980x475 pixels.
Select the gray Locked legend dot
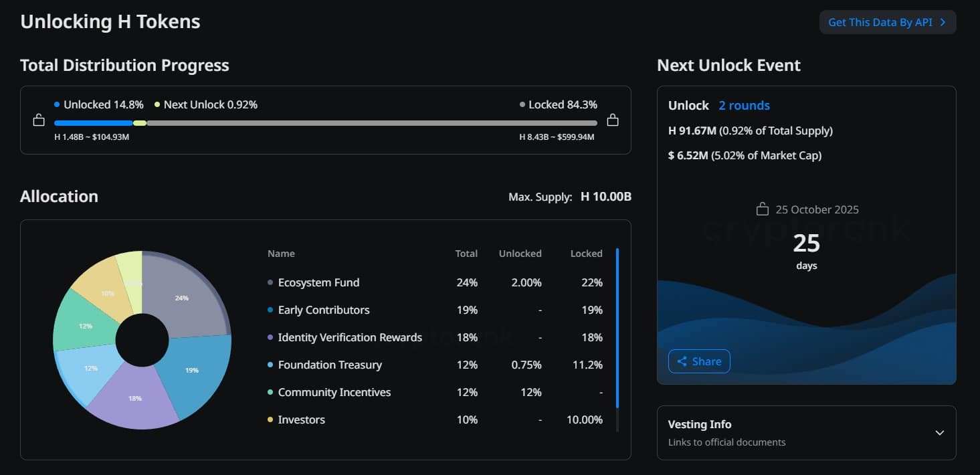522,104
